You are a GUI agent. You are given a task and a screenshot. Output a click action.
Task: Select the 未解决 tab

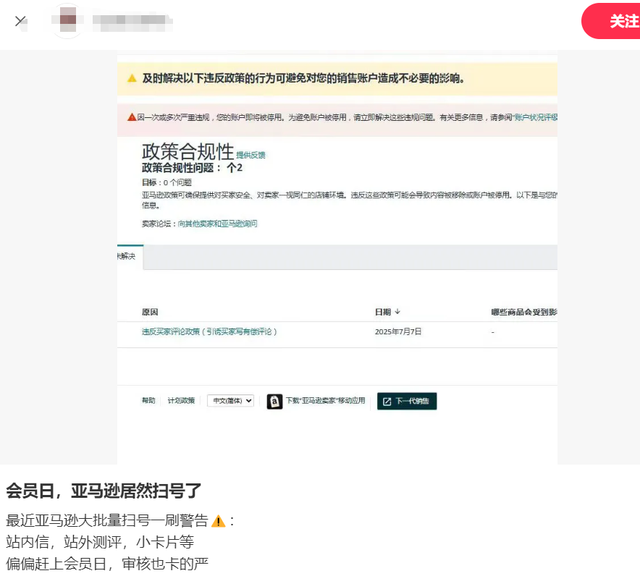pyautogui.click(x=130, y=257)
